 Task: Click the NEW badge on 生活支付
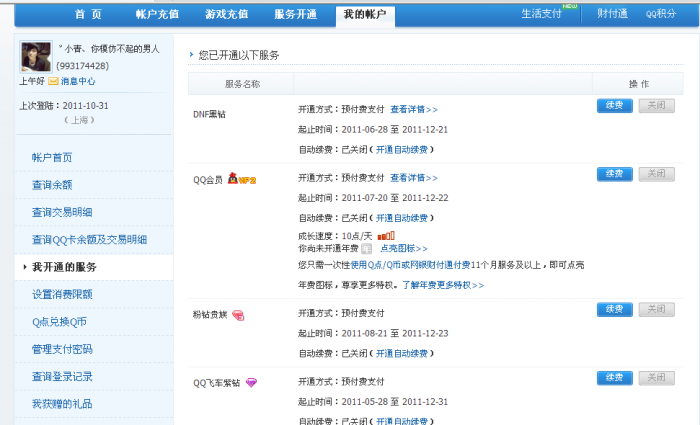(x=570, y=6)
